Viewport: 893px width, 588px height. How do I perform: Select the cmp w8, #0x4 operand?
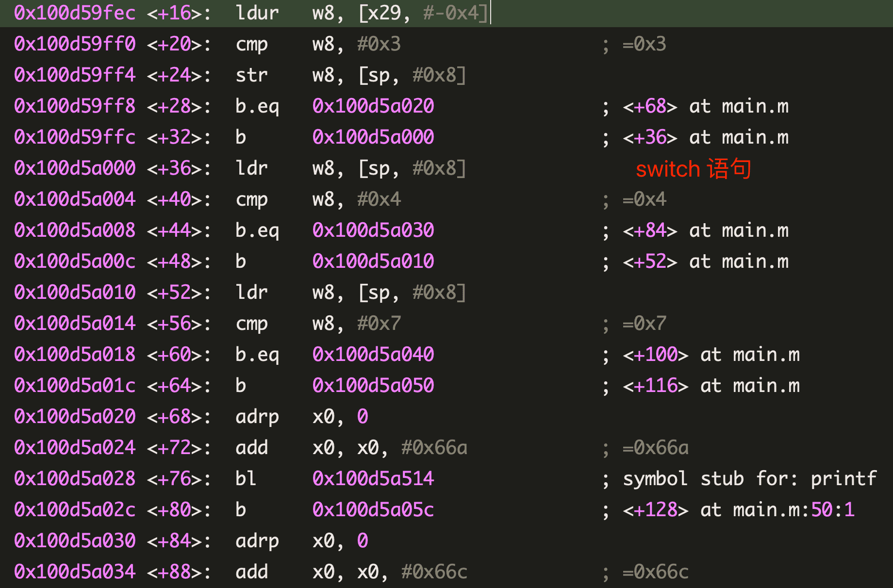pos(357,199)
